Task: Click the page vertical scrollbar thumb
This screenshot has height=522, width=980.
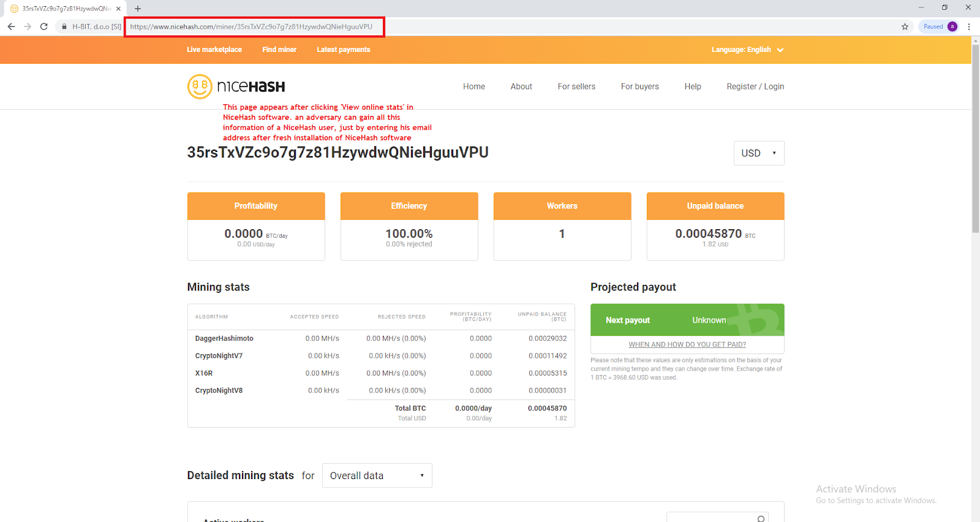Action: point(975,138)
